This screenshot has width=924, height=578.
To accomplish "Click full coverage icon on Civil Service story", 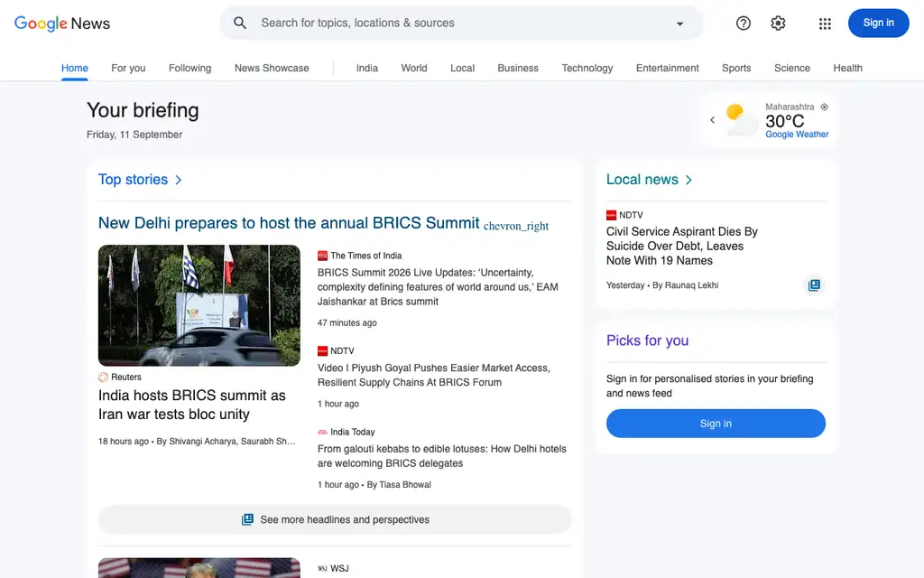I will tap(814, 285).
